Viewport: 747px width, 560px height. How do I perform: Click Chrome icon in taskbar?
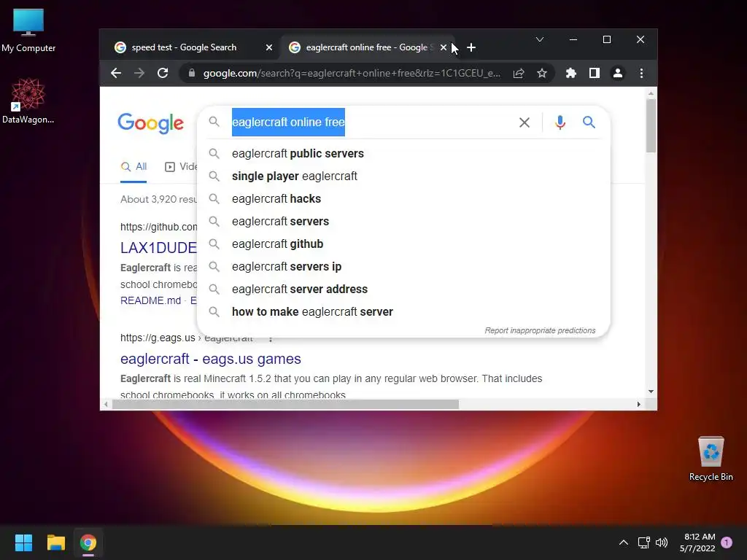coord(88,542)
